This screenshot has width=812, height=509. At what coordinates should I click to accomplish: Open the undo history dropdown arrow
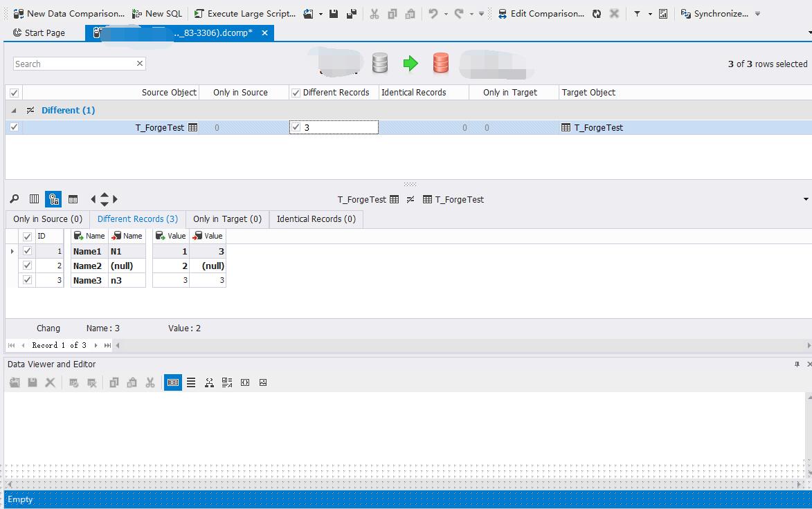click(x=446, y=14)
